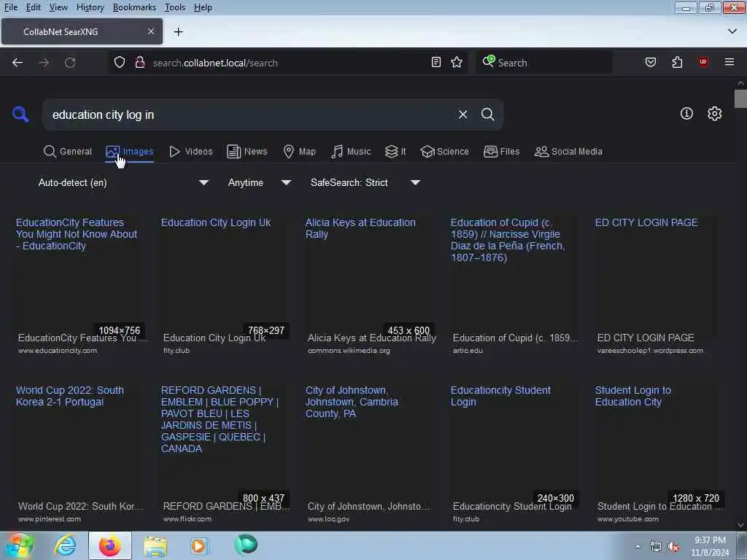Viewport: 747px width, 560px height.
Task: Show hidden system tray icons arrow
Action: [x=638, y=547]
